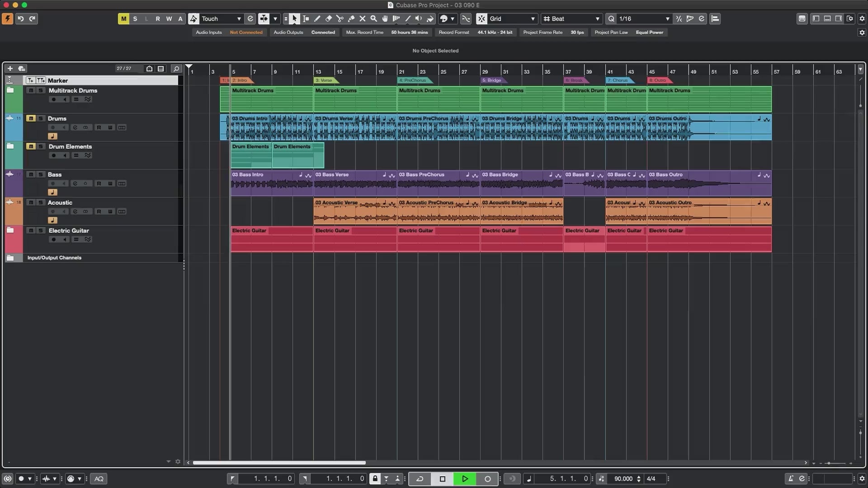This screenshot has height=488, width=868.
Task: Select the Comp hand tool
Action: coord(385,19)
